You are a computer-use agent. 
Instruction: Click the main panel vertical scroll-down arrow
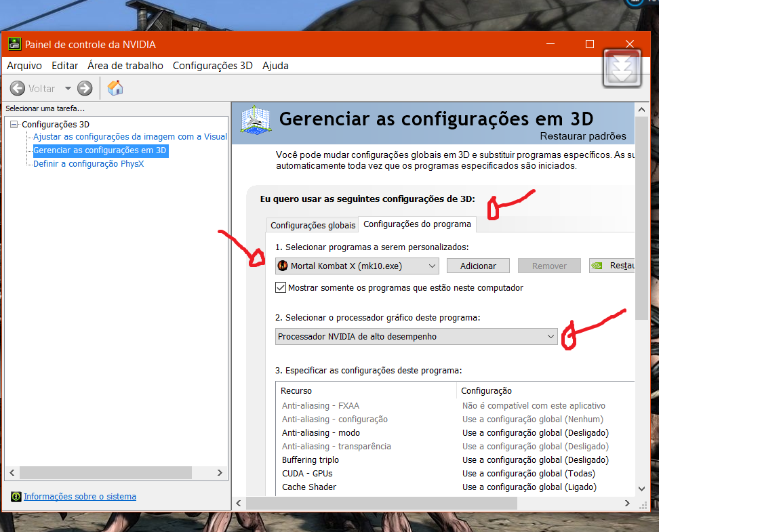641,489
